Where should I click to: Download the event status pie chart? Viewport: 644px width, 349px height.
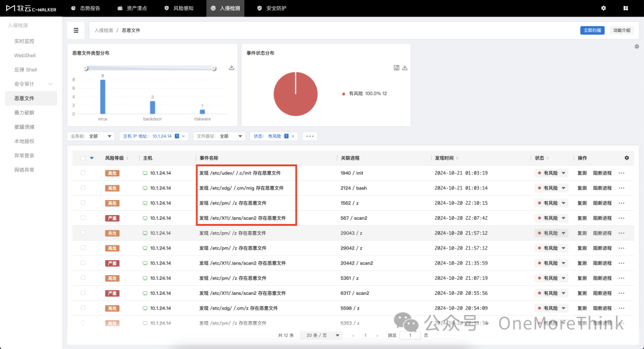click(x=404, y=68)
